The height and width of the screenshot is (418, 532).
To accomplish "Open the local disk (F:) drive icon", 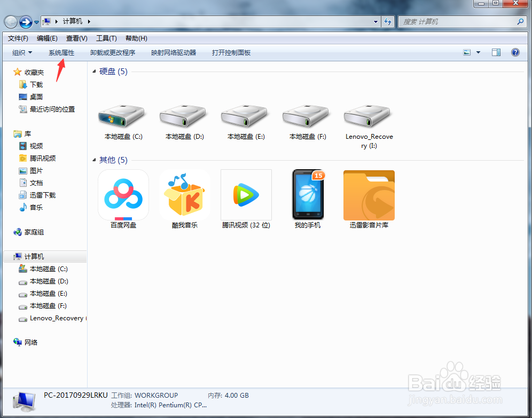I will pyautogui.click(x=307, y=116).
